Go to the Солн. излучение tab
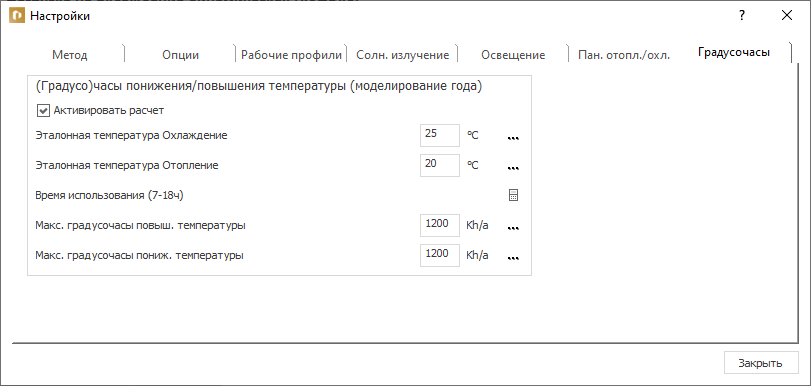This screenshot has height=386, width=811. pos(402,55)
